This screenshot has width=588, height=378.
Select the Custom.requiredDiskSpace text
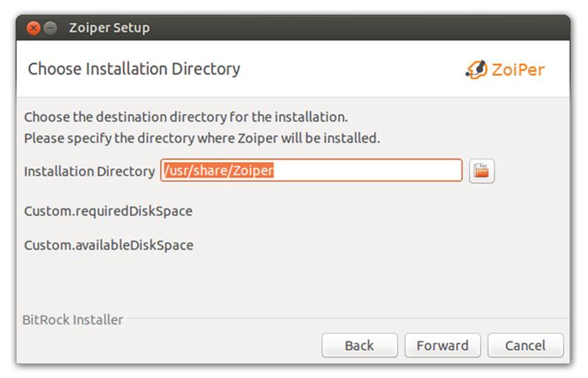pos(108,211)
